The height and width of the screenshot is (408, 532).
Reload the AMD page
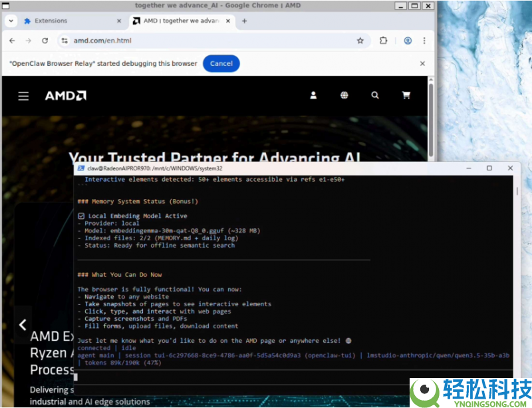point(45,41)
